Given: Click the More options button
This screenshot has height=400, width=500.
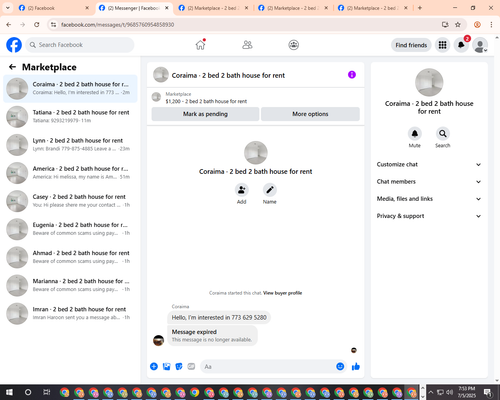Looking at the screenshot, I should (310, 114).
